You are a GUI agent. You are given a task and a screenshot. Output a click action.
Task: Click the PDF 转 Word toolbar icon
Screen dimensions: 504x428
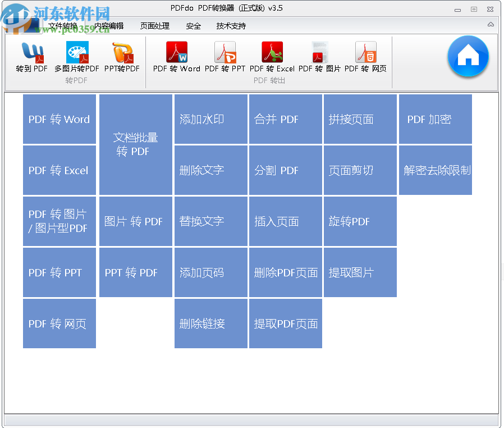pos(176,58)
